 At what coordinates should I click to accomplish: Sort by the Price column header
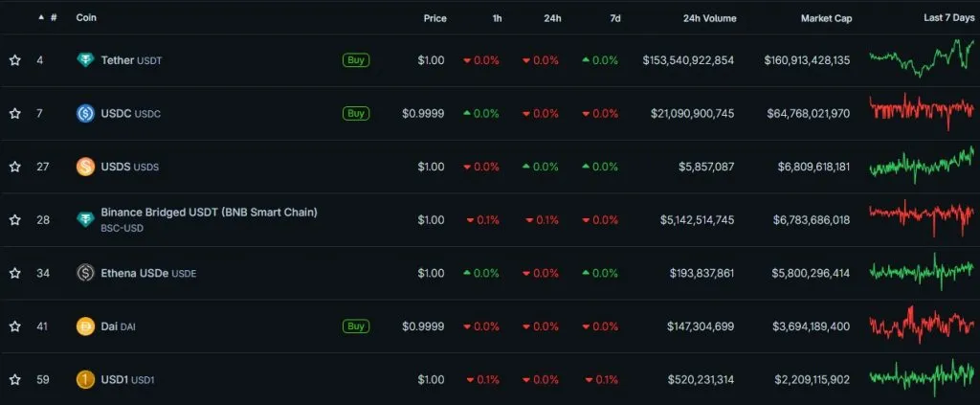click(x=434, y=18)
